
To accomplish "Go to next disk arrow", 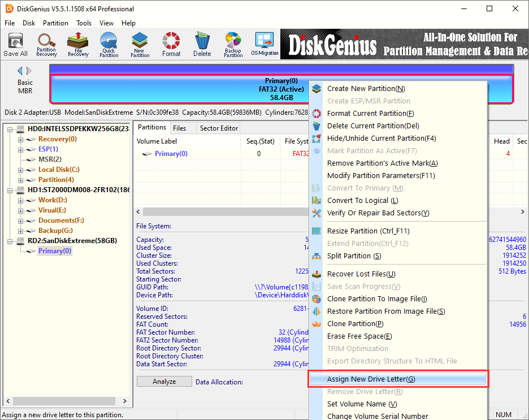I will click(x=29, y=71).
